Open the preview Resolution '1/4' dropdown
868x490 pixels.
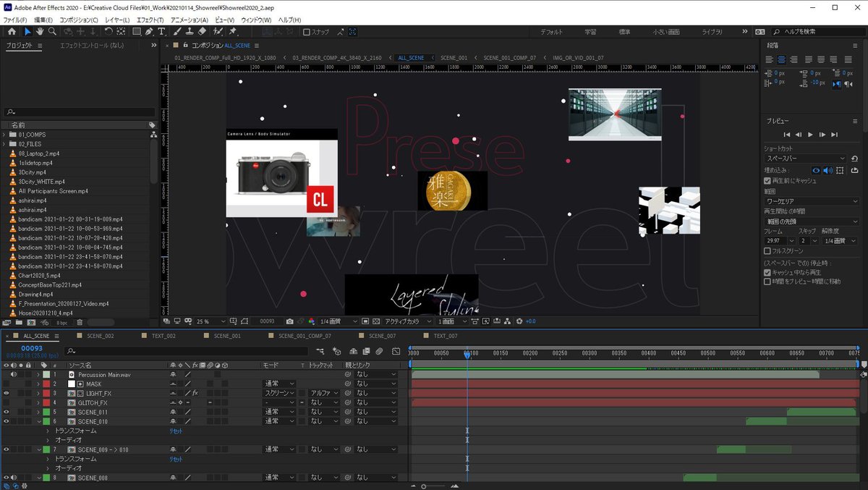tap(840, 241)
